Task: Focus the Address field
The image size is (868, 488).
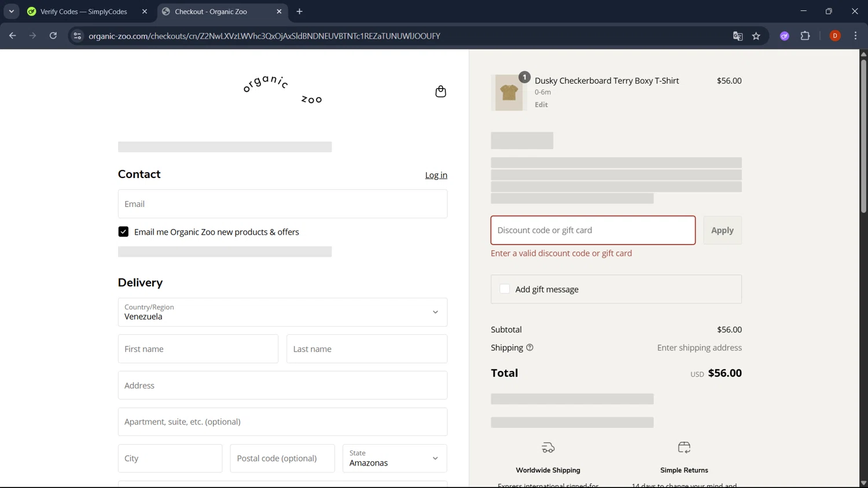Action: 282,385
